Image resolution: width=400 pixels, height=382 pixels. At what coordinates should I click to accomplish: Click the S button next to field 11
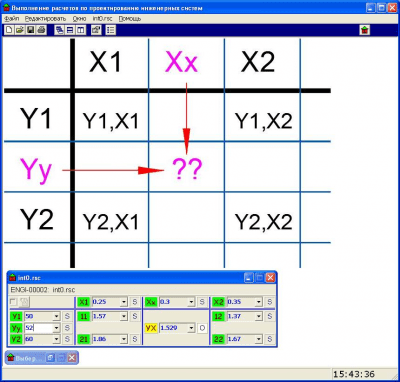[135, 316]
